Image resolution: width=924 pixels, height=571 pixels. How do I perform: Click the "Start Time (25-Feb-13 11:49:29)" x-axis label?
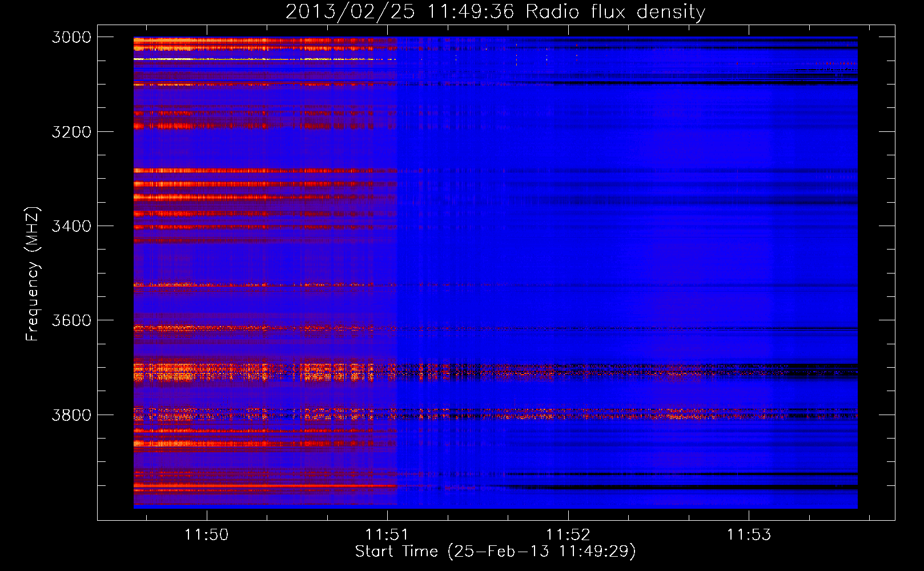(495, 552)
